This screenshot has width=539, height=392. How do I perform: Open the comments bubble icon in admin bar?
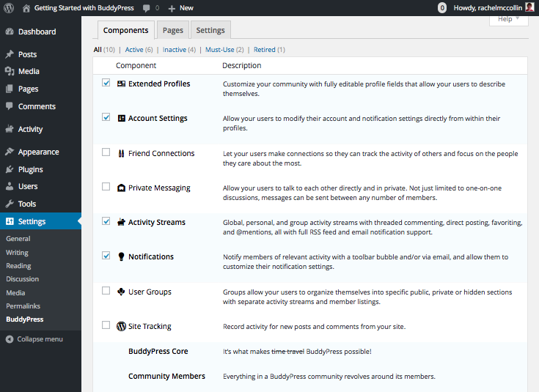[x=147, y=8]
